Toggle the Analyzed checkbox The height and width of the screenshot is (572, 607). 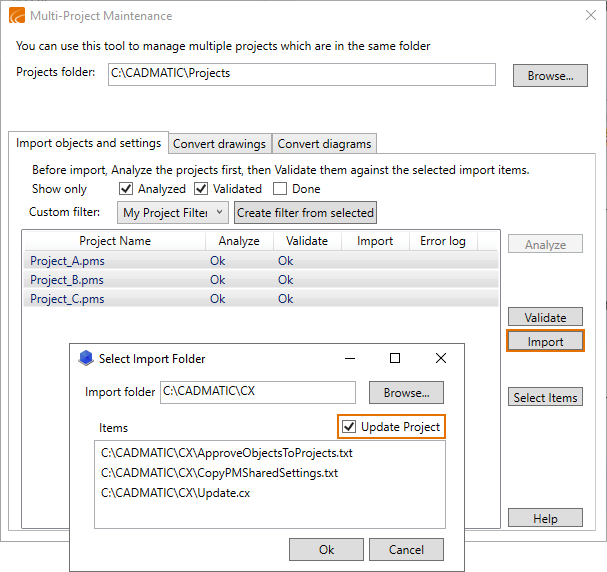[126, 189]
